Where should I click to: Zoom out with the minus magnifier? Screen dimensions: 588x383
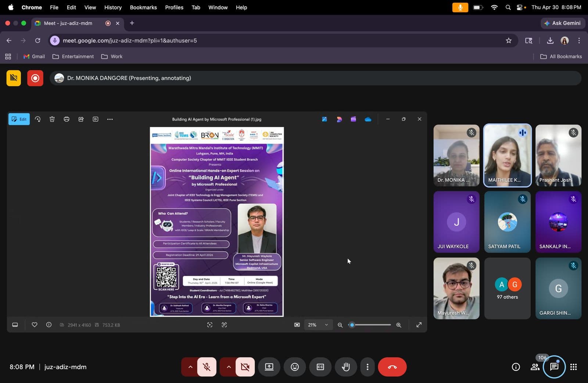340,325
